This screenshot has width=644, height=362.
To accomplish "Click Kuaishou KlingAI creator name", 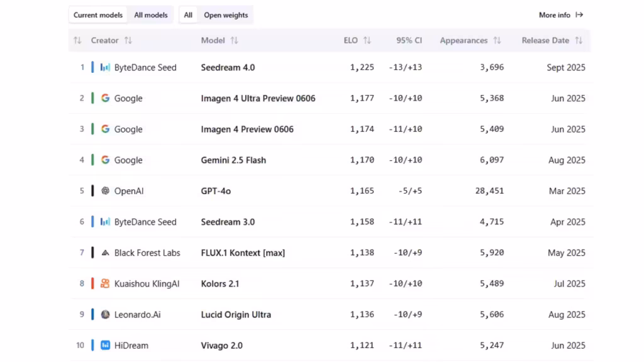I will pyautogui.click(x=147, y=283).
